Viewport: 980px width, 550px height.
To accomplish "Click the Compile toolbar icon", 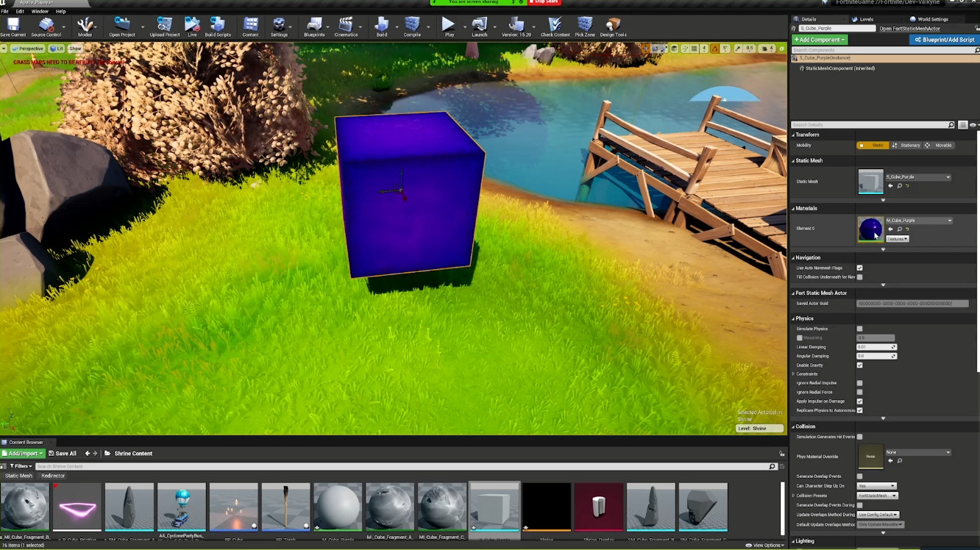I will 412,27.
